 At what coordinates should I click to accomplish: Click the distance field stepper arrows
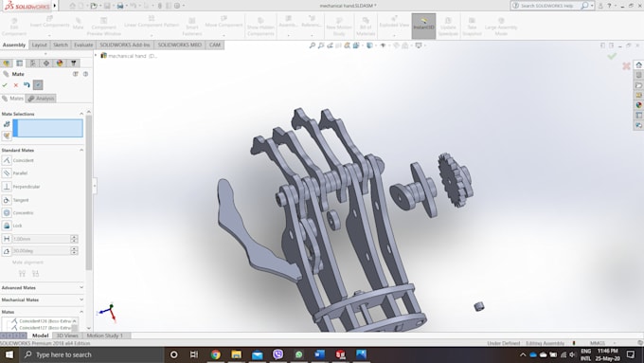[74, 239]
